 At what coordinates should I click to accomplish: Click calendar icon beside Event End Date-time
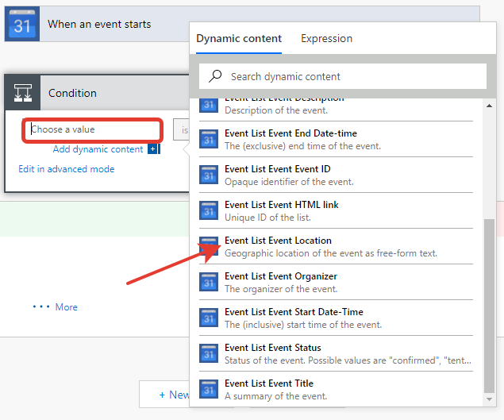pyautogui.click(x=209, y=140)
